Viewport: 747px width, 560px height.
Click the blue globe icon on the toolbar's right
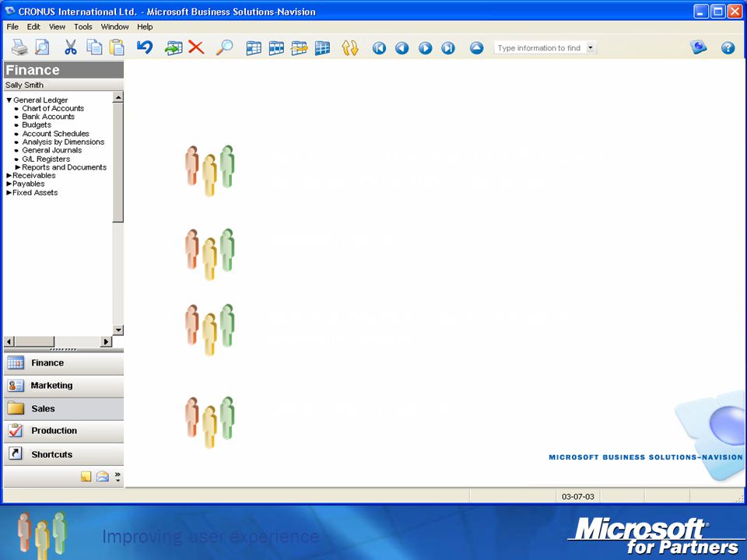click(699, 47)
